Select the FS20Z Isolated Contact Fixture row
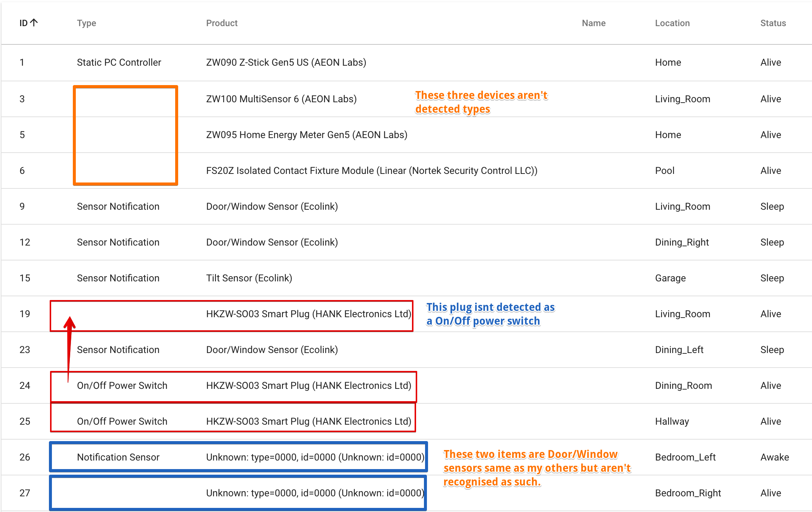The image size is (812, 512). pyautogui.click(x=372, y=171)
